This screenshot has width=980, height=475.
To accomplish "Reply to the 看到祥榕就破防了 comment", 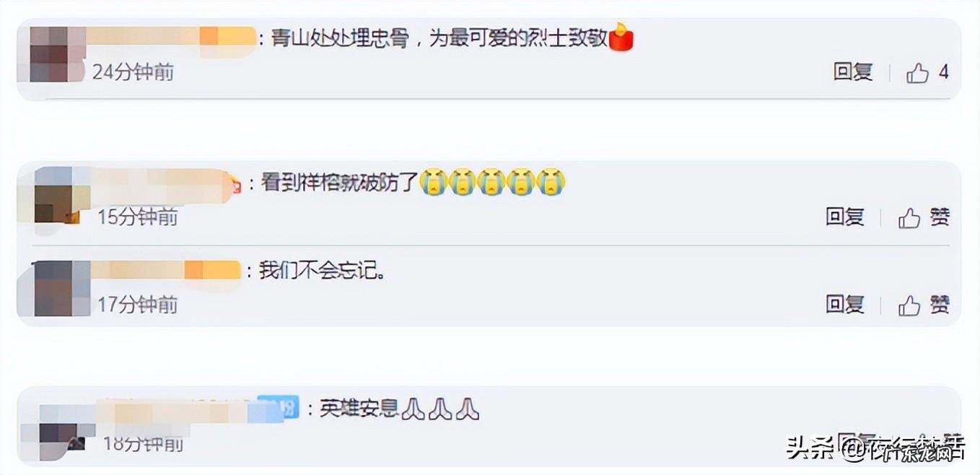I will pyautogui.click(x=845, y=217).
